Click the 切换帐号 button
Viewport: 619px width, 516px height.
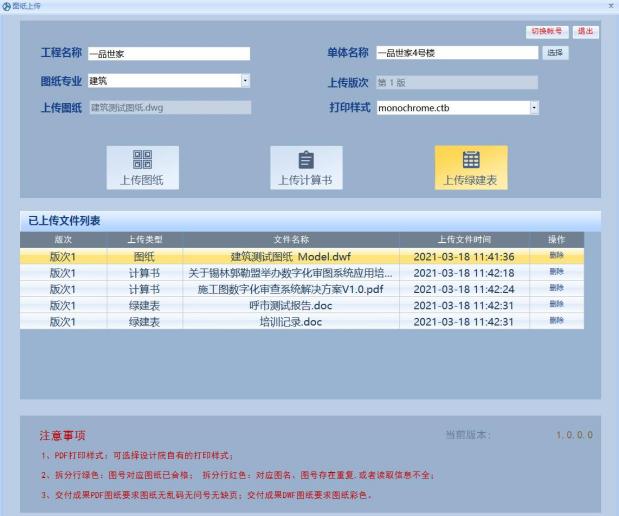(x=547, y=32)
